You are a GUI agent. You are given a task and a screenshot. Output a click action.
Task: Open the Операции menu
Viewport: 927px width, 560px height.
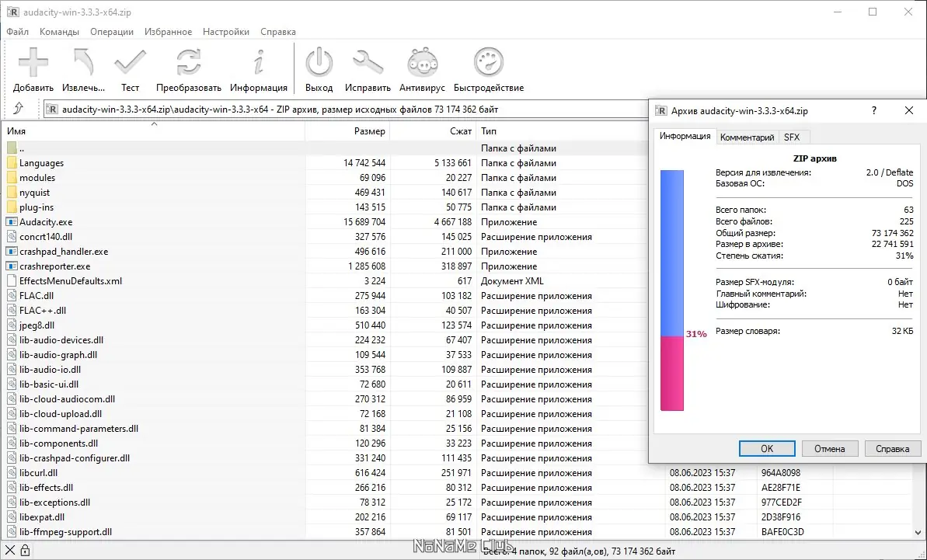[x=112, y=32]
